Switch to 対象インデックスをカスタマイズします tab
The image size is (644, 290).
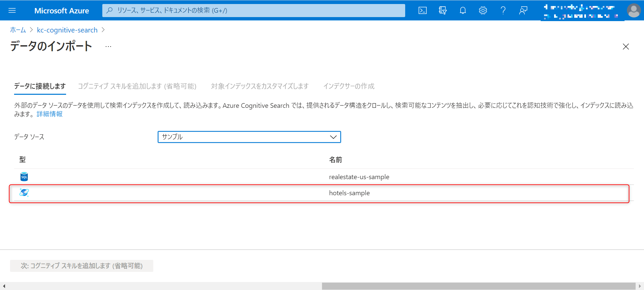tap(260, 86)
